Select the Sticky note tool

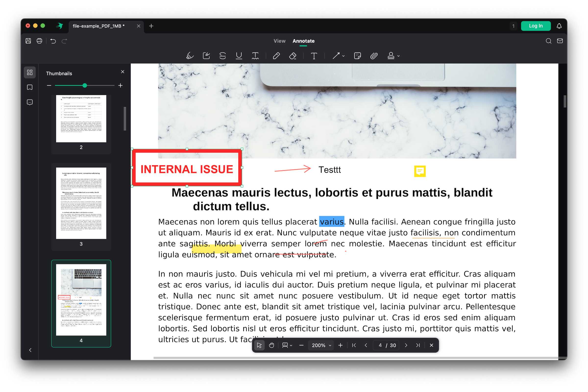(x=357, y=56)
